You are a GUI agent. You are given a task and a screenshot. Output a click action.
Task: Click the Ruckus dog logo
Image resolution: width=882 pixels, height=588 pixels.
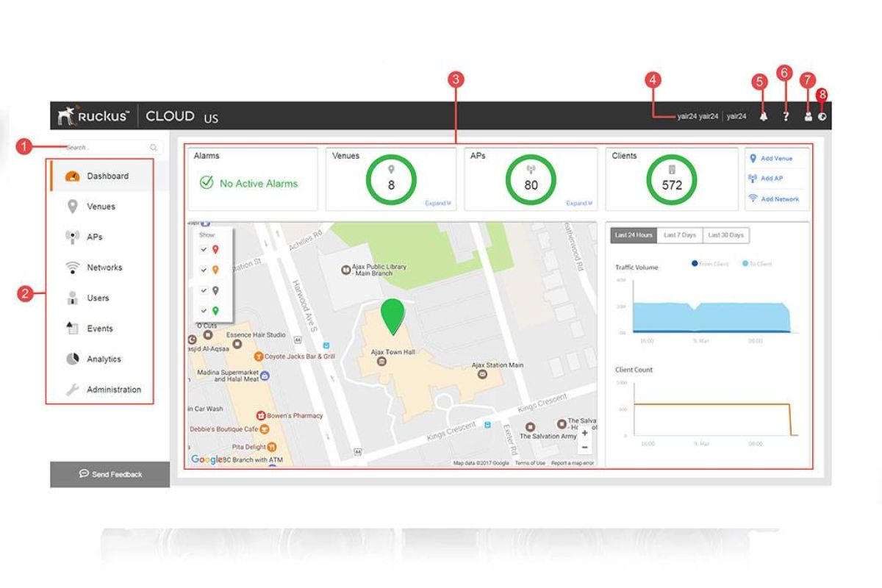[68, 116]
